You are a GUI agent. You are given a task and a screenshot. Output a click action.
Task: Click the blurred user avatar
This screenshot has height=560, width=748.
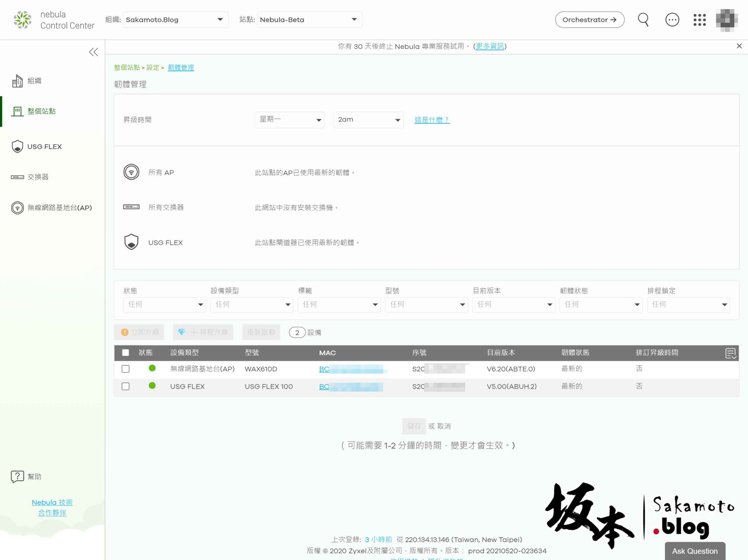click(727, 20)
